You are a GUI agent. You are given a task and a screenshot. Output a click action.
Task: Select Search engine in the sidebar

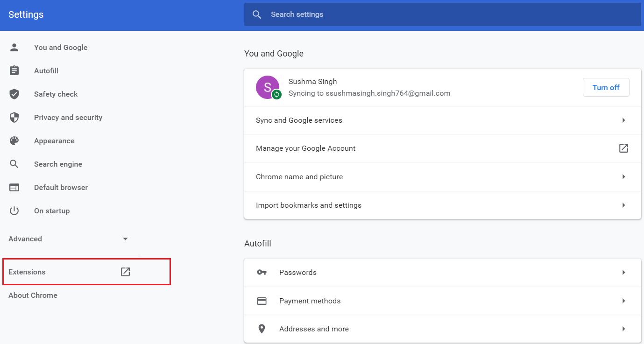[x=58, y=164]
